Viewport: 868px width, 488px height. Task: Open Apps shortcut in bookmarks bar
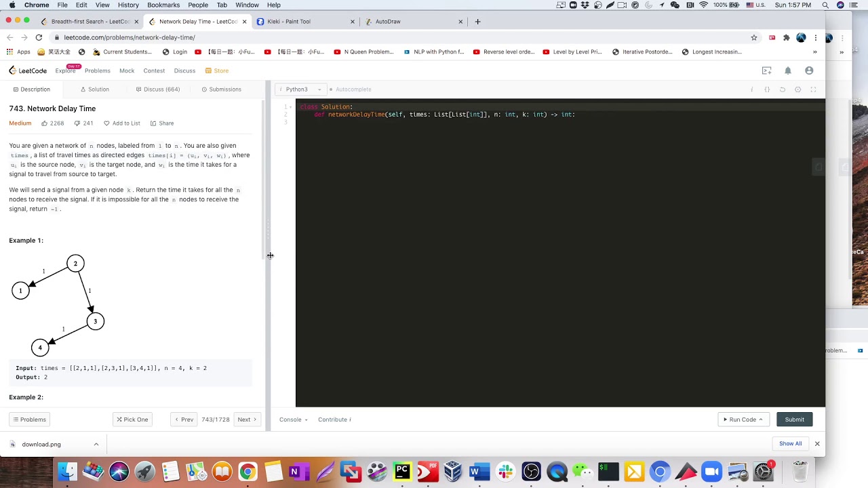click(x=18, y=52)
